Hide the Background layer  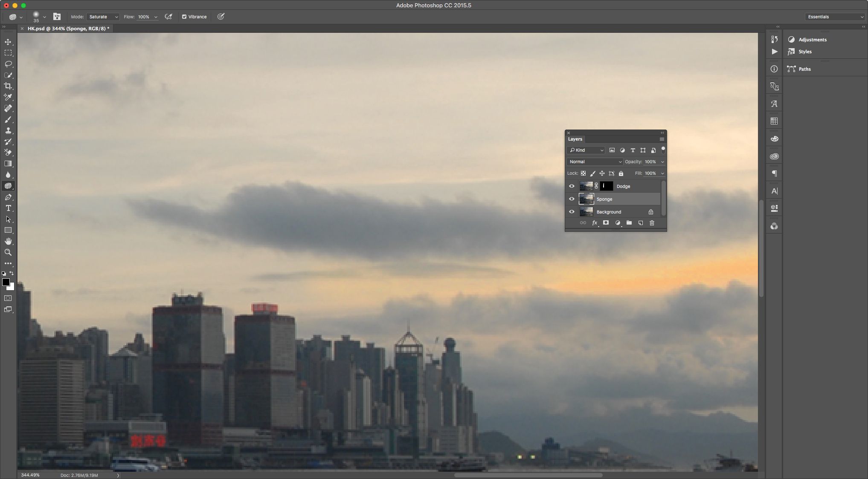tap(571, 212)
